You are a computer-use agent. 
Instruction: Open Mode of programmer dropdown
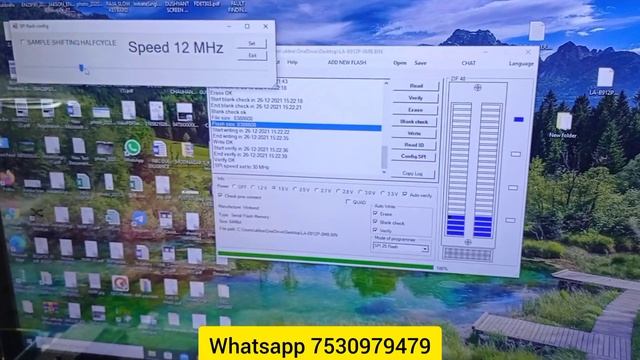(x=400, y=247)
